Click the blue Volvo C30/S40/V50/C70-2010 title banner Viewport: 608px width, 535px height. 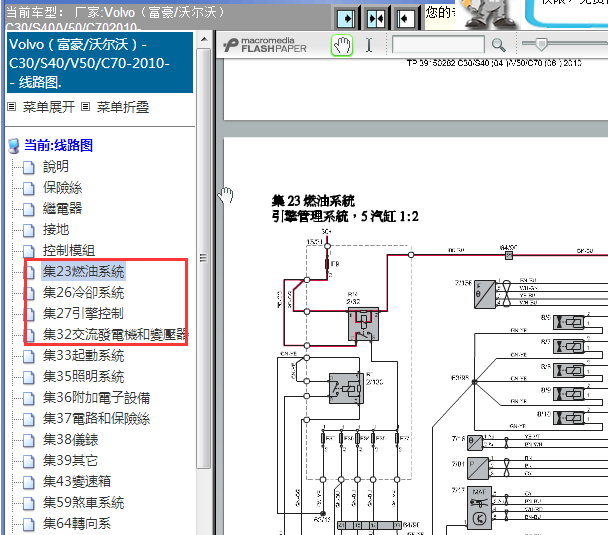[x=100, y=62]
